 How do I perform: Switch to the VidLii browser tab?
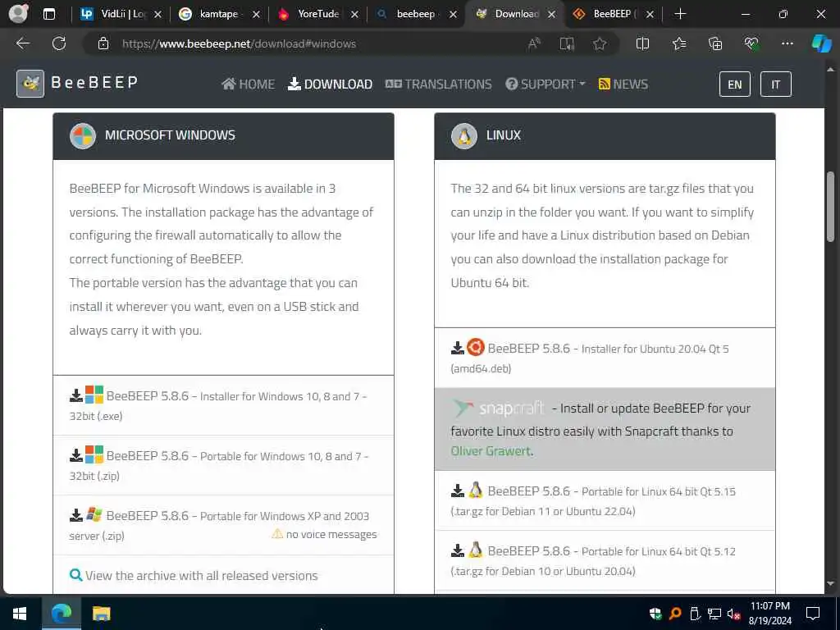(121, 15)
